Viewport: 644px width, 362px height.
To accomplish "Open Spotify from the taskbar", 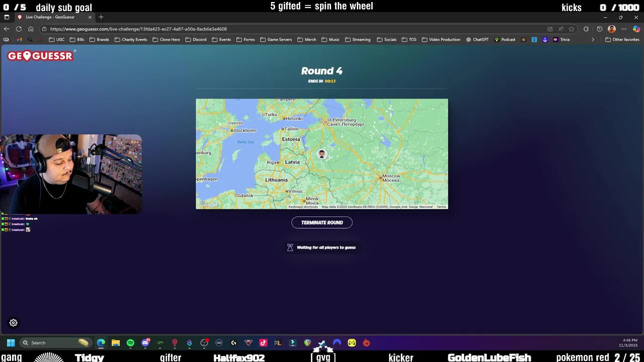I will point(130,343).
